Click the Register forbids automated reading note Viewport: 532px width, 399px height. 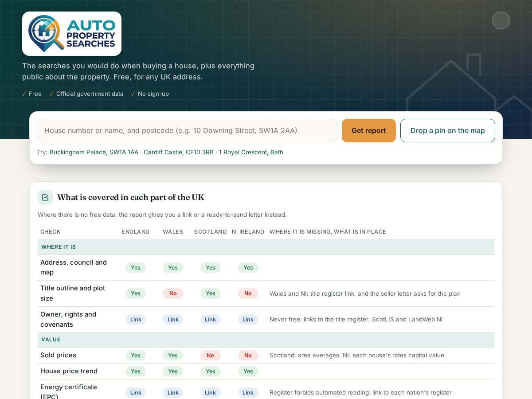coord(360,392)
